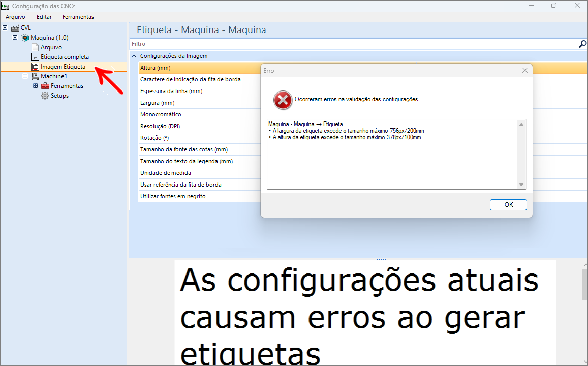588x366 pixels.
Task: Click in the Filtro input field
Action: 354,44
